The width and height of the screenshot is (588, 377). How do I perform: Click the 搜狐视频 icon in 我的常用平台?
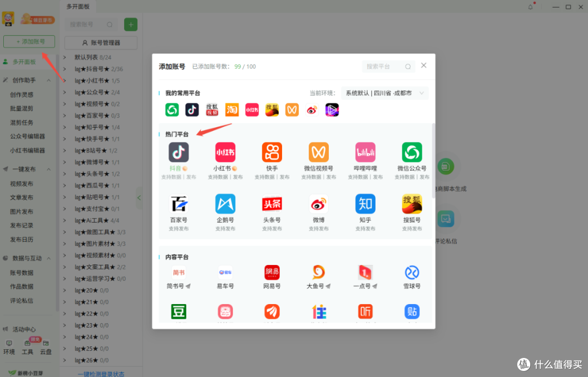click(212, 110)
